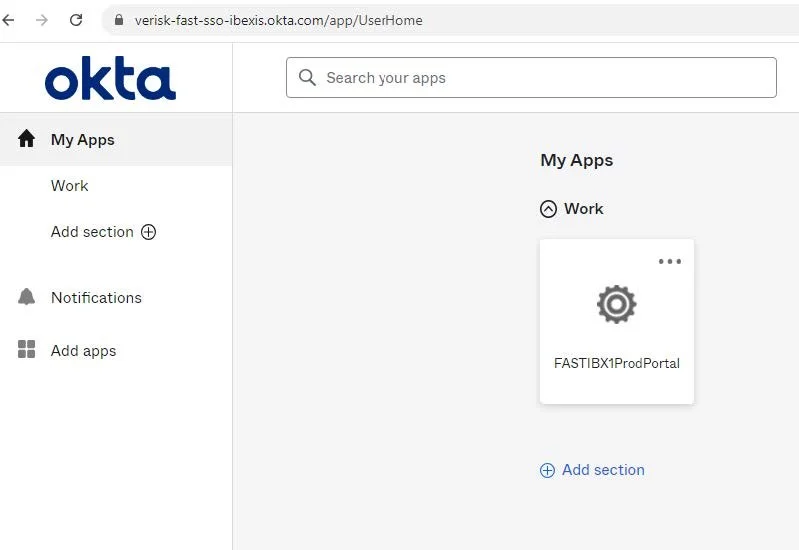Click the blue Add section link
This screenshot has width=799, height=550.
[603, 470]
